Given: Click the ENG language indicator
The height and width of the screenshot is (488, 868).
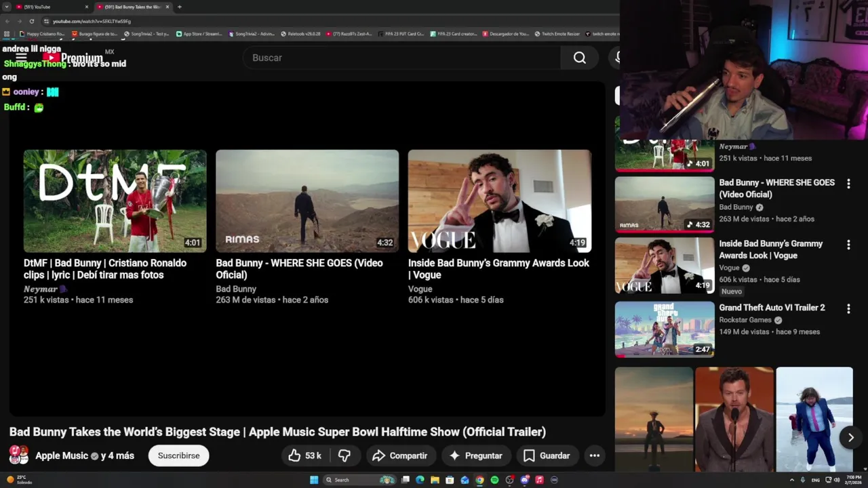Looking at the screenshot, I should 816,480.
